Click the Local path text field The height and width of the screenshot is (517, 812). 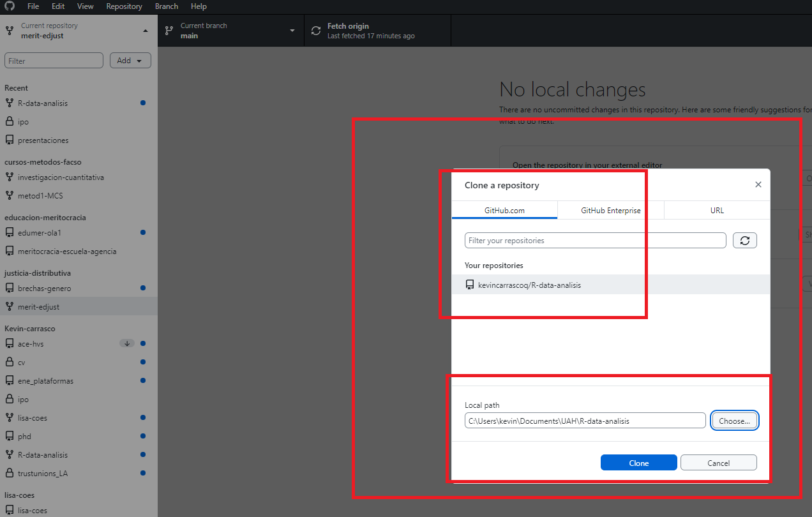585,421
